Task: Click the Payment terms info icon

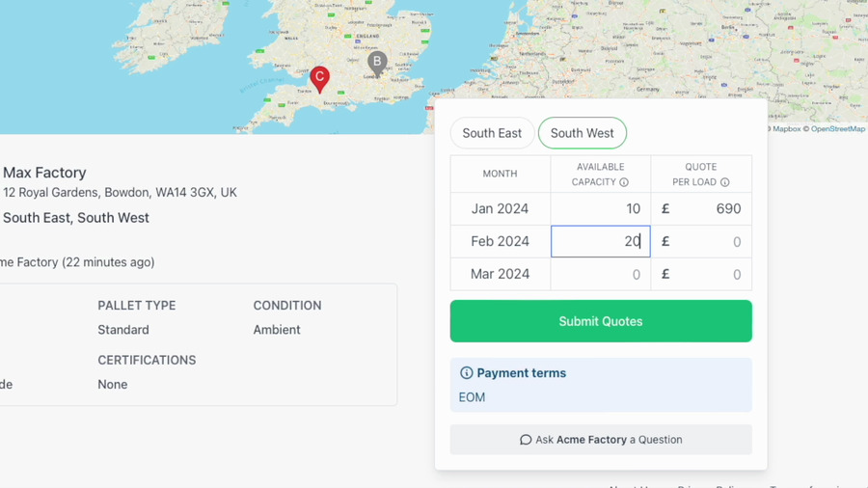Action: (x=466, y=373)
